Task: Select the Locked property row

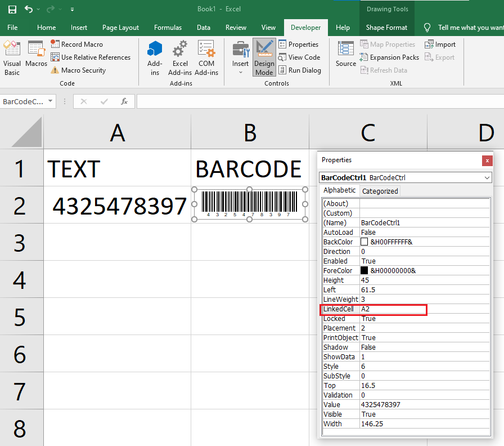Action: [406, 318]
